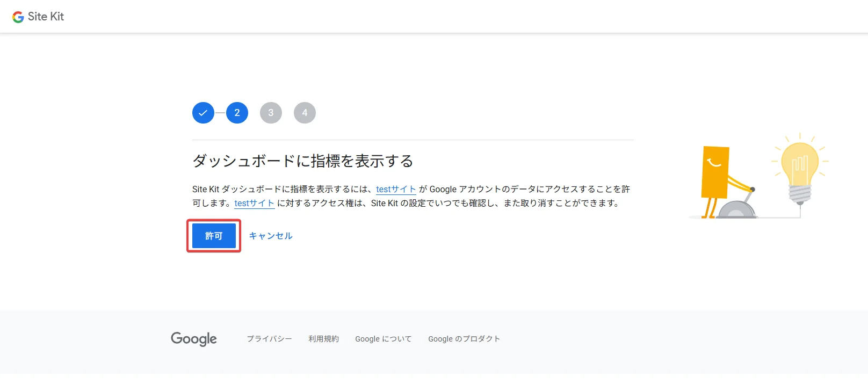The height and width of the screenshot is (384, 868).
Task: Click the Google G Site Kit logo
Action: [38, 17]
